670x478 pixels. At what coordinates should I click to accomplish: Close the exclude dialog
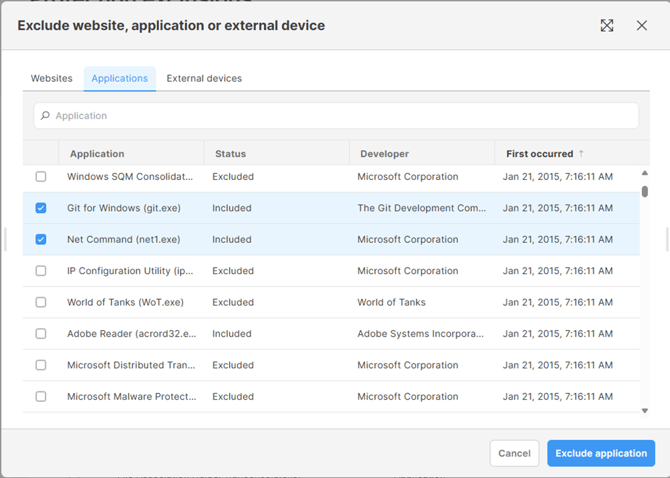pyautogui.click(x=642, y=26)
